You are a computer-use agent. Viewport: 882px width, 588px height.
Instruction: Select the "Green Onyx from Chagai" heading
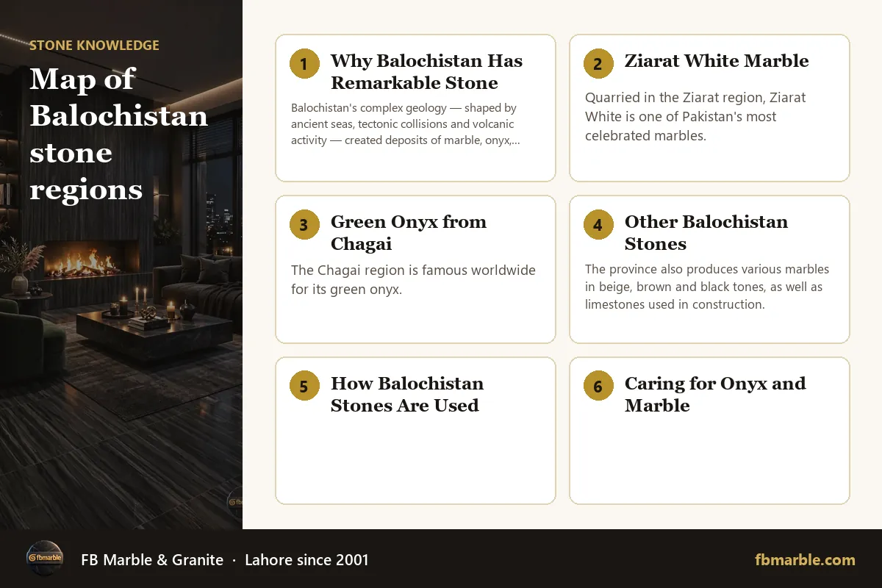(x=409, y=233)
